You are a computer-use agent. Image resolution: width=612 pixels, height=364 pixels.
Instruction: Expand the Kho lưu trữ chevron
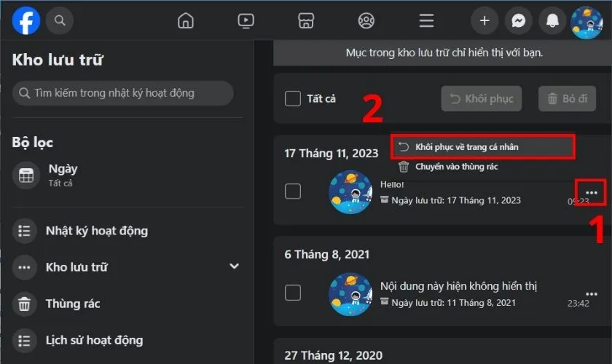coord(234,266)
